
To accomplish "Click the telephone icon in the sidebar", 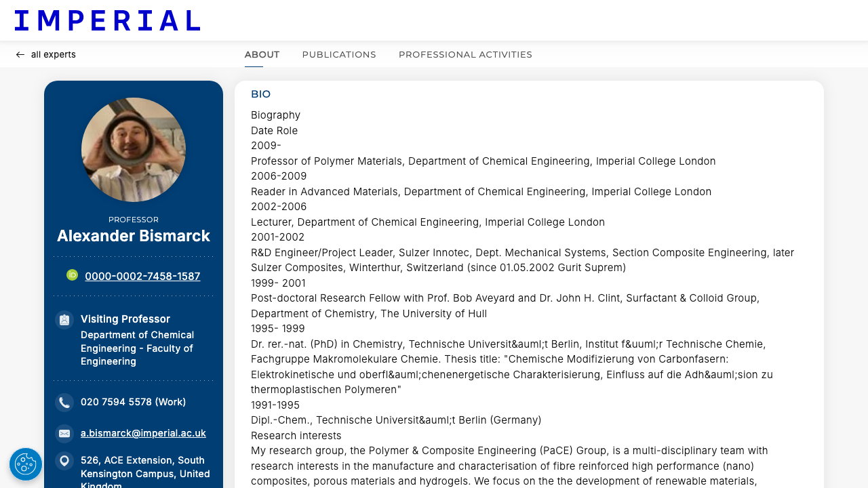I will point(64,401).
